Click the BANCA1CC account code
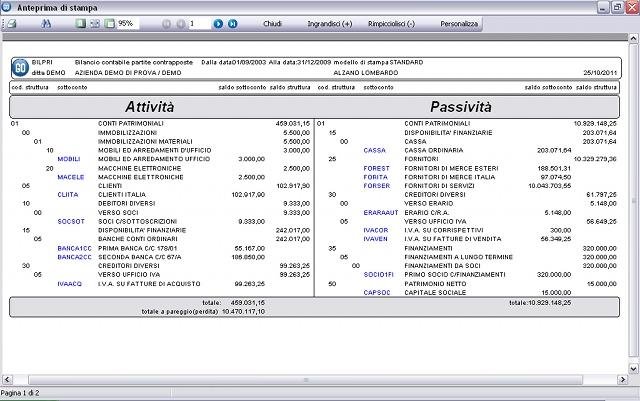 (x=74, y=248)
